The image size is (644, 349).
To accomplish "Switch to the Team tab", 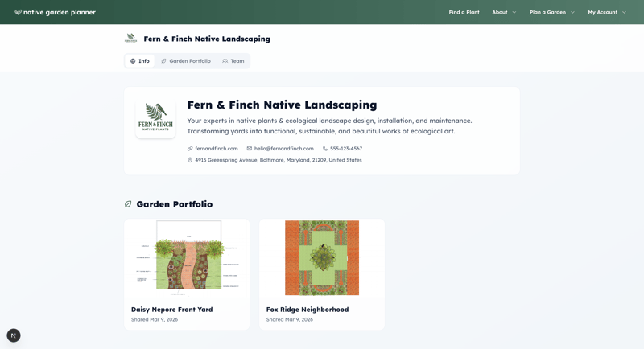I will click(233, 61).
